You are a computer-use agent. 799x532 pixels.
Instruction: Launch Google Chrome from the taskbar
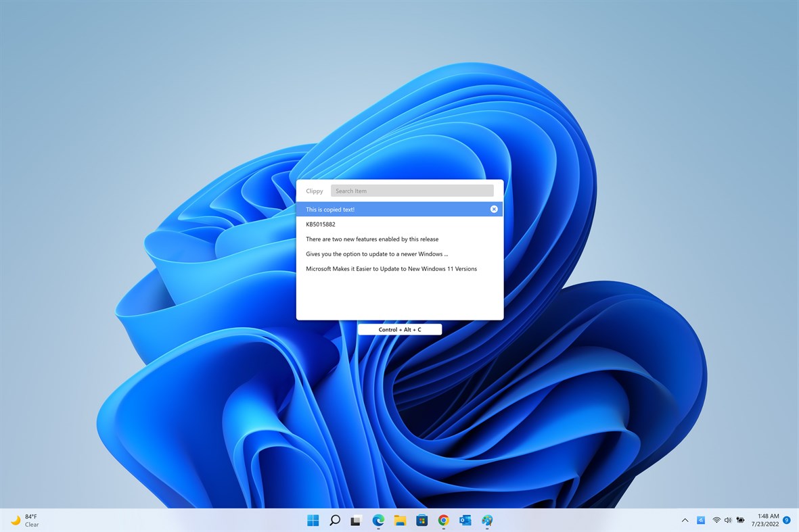(x=443, y=521)
